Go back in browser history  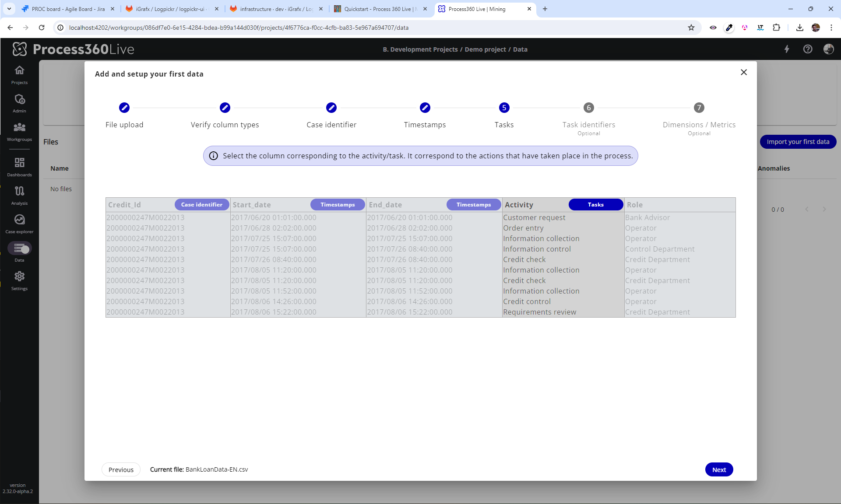click(10, 28)
